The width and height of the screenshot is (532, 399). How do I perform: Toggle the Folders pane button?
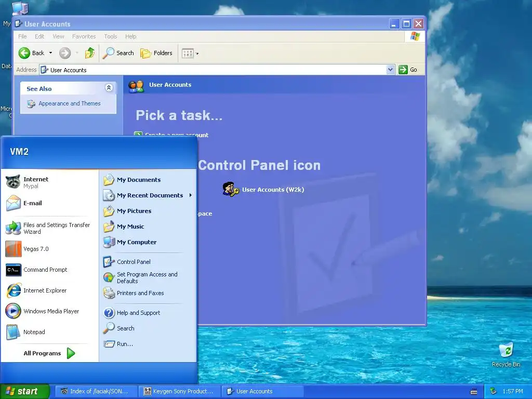tap(156, 53)
